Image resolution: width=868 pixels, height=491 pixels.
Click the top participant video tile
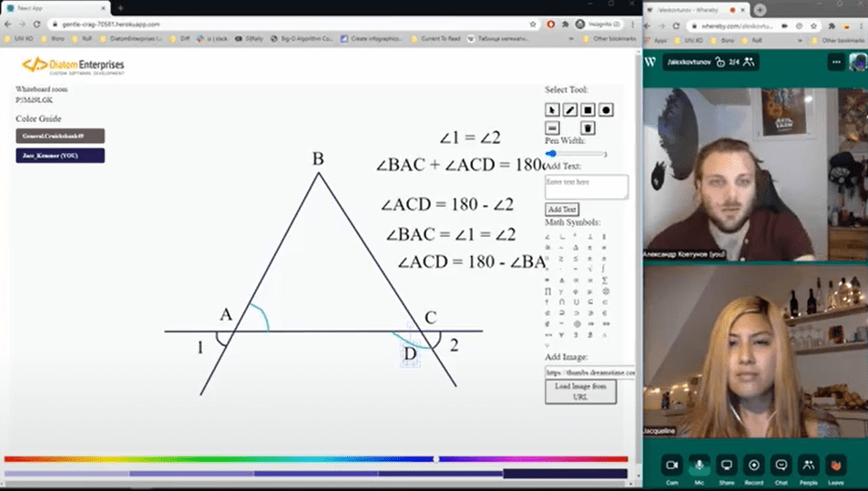point(755,174)
